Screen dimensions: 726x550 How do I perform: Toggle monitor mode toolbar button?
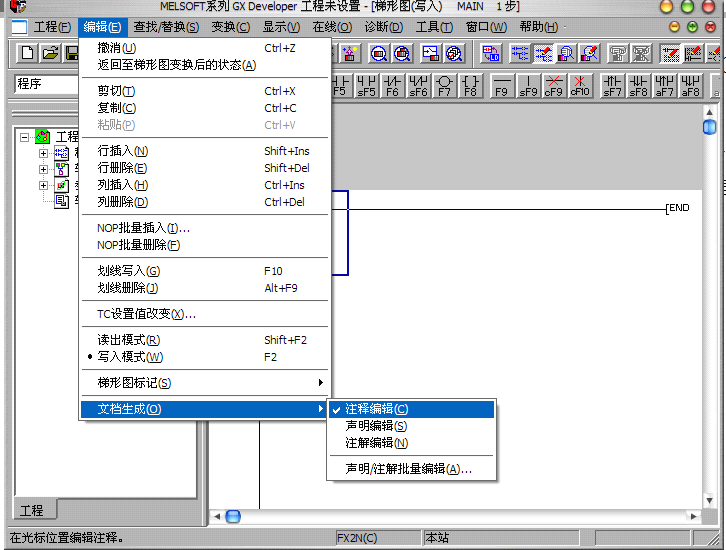pos(566,54)
